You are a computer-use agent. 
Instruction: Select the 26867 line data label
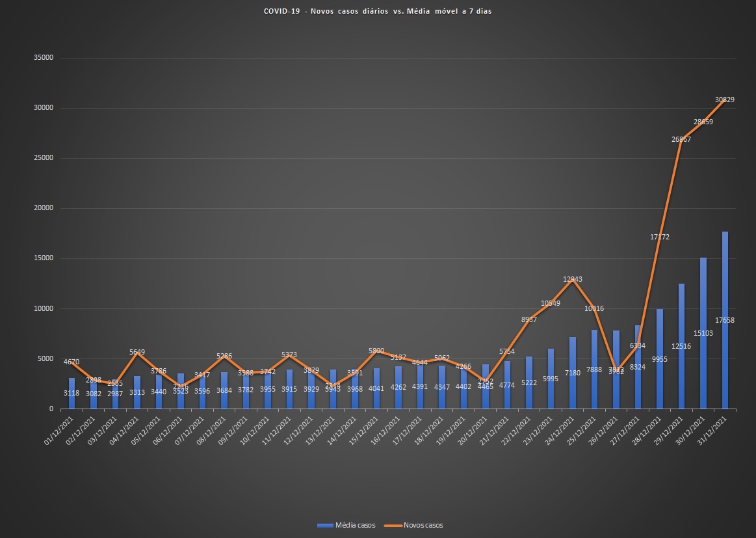click(x=681, y=139)
